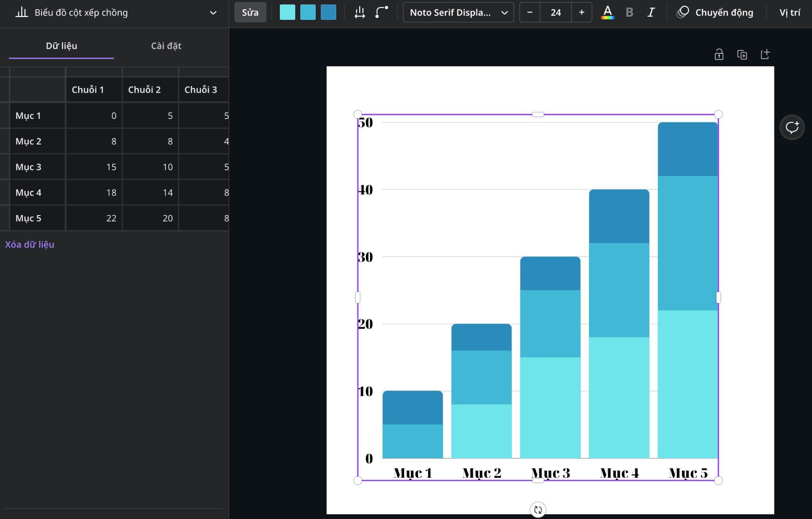Screen dimensions: 812x519
Task: Click the Xóa dữ liệu link
Action: [30, 244]
